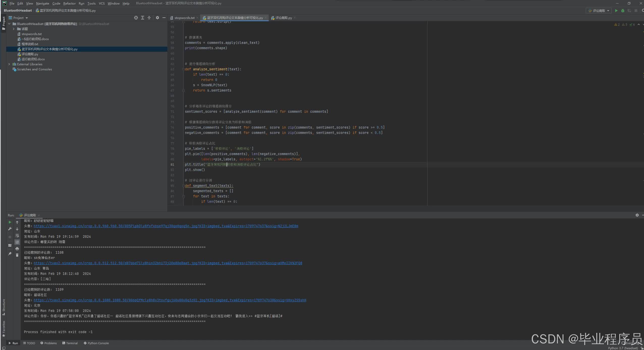Run the 评论爬取 configuration with the top green arrow
The image size is (644, 350).
point(616,11)
